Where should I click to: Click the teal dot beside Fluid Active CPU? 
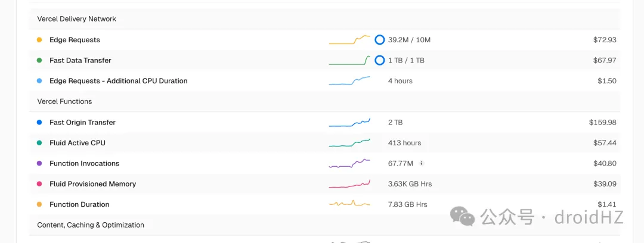pos(39,143)
